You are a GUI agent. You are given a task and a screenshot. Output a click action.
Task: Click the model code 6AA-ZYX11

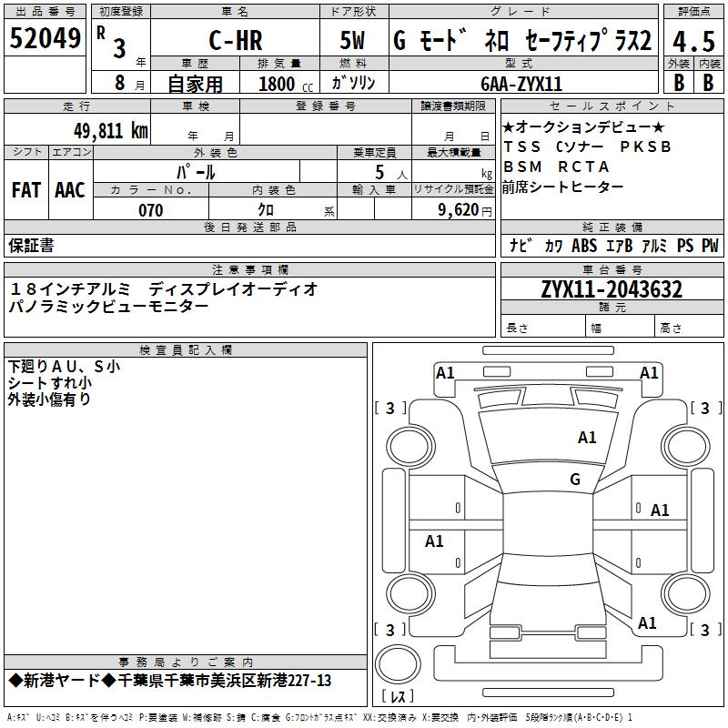tap(521, 84)
